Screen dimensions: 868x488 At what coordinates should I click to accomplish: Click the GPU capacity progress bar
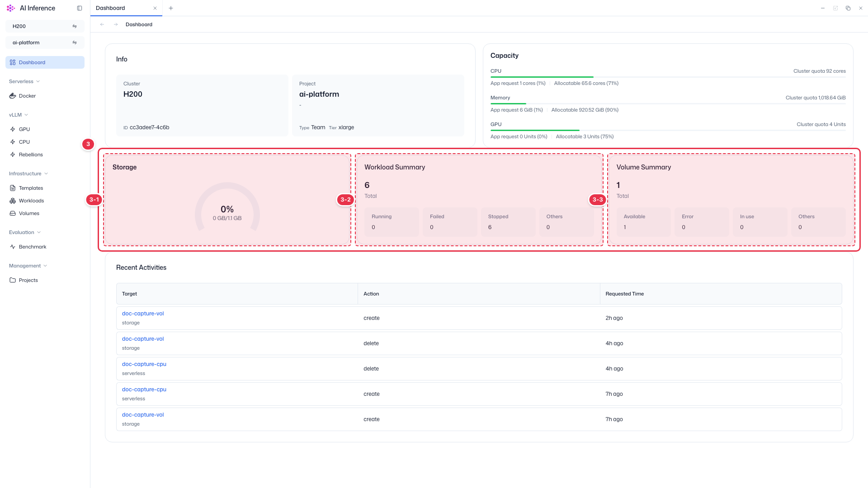pyautogui.click(x=668, y=131)
